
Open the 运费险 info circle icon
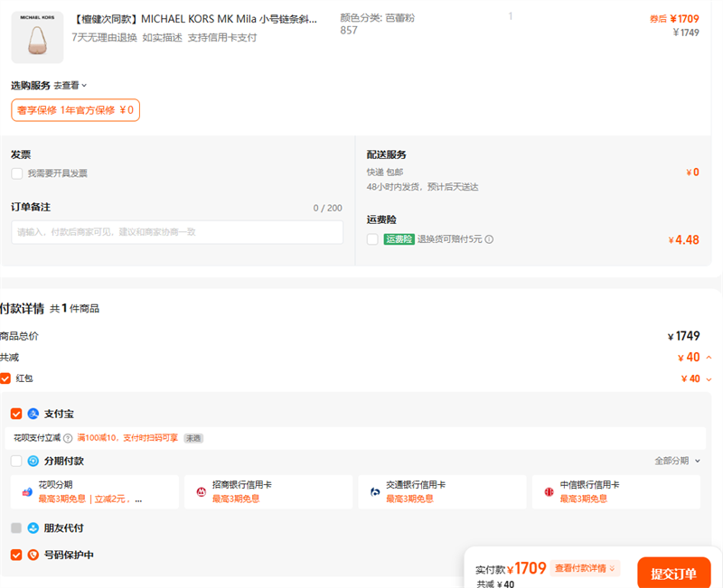(x=489, y=239)
